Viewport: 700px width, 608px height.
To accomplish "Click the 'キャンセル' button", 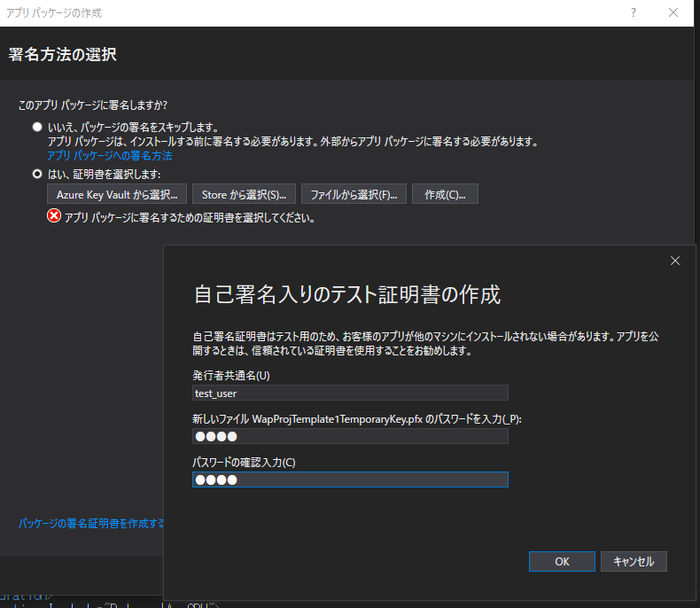I will click(x=634, y=561).
